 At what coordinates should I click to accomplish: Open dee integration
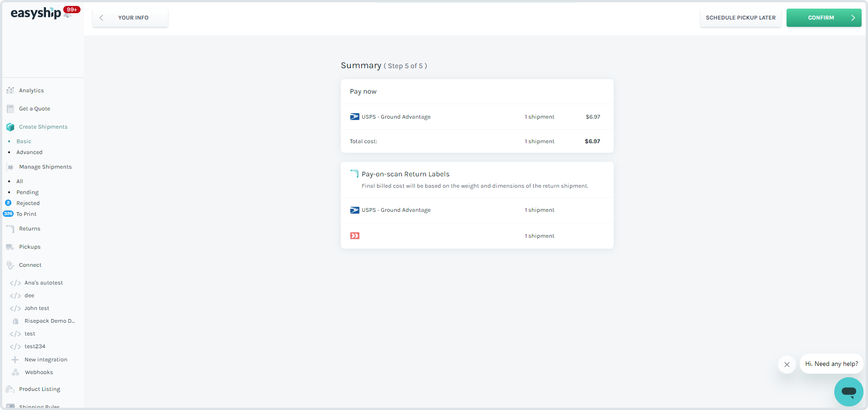(29, 295)
